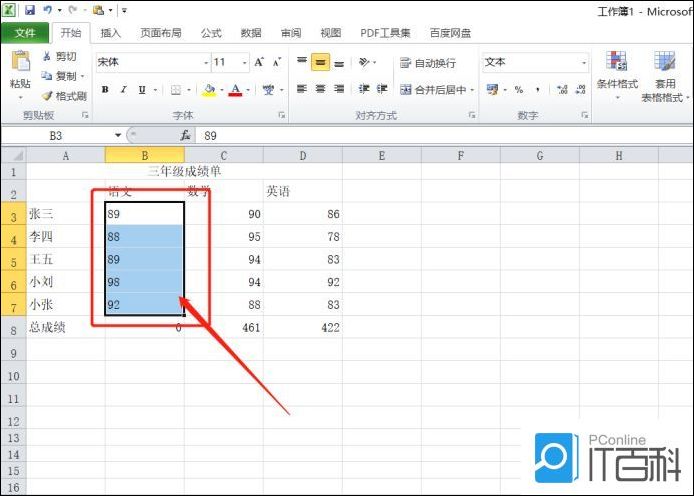Toggle Bold formatting
The image size is (694, 496).
coord(105,90)
